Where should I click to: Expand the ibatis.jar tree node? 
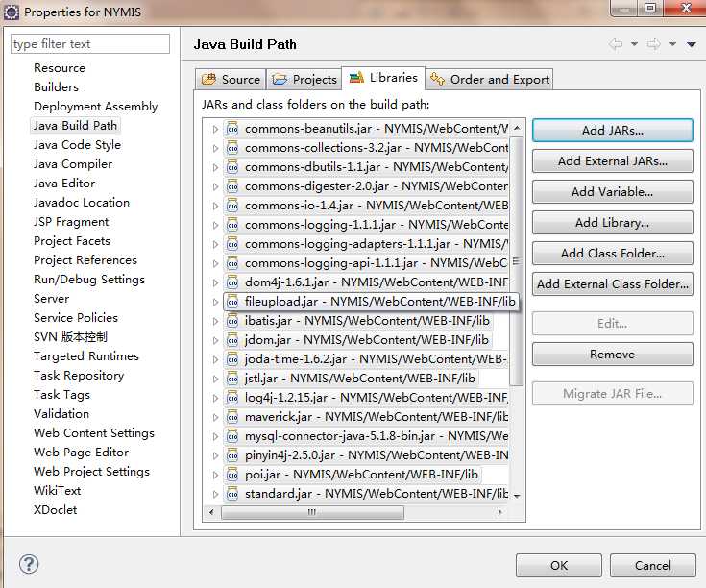click(x=215, y=322)
